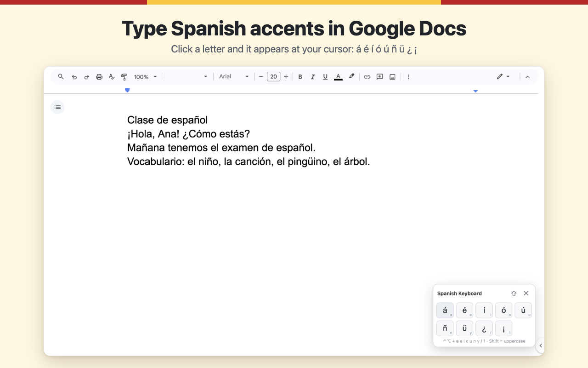Image resolution: width=588 pixels, height=368 pixels.
Task: Open the three-dot more options menu
Action: click(x=408, y=77)
